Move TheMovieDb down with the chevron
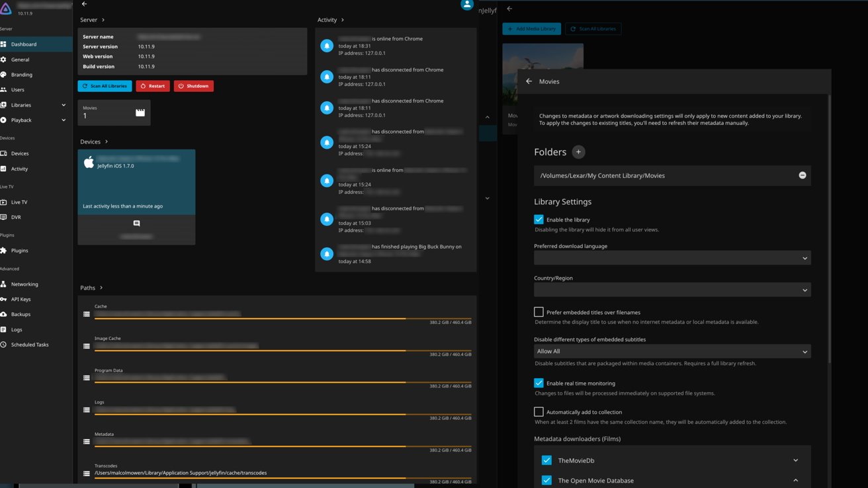The image size is (868, 488). [x=795, y=460]
